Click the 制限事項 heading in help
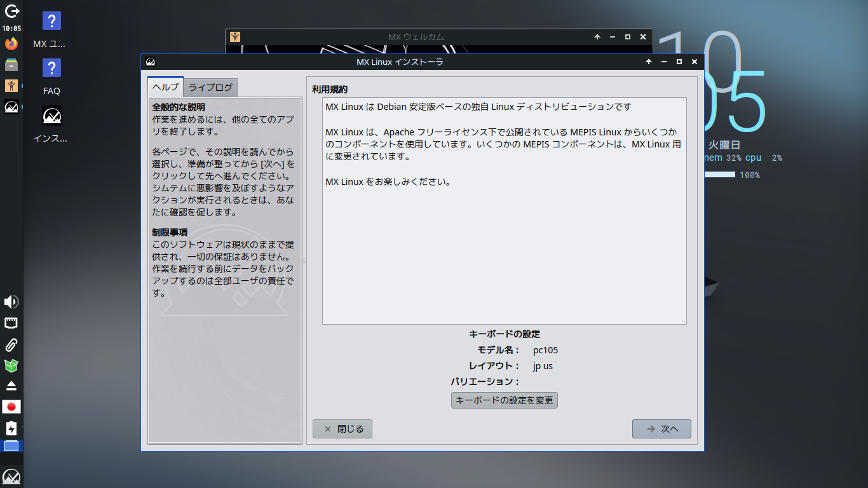The height and width of the screenshot is (488, 868). pos(170,232)
